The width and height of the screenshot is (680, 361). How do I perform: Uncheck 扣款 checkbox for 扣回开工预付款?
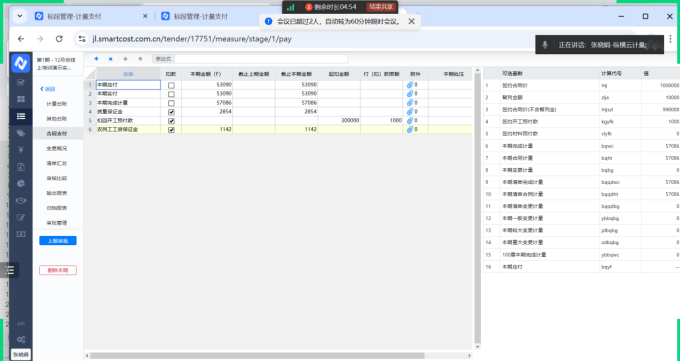pos(171,121)
